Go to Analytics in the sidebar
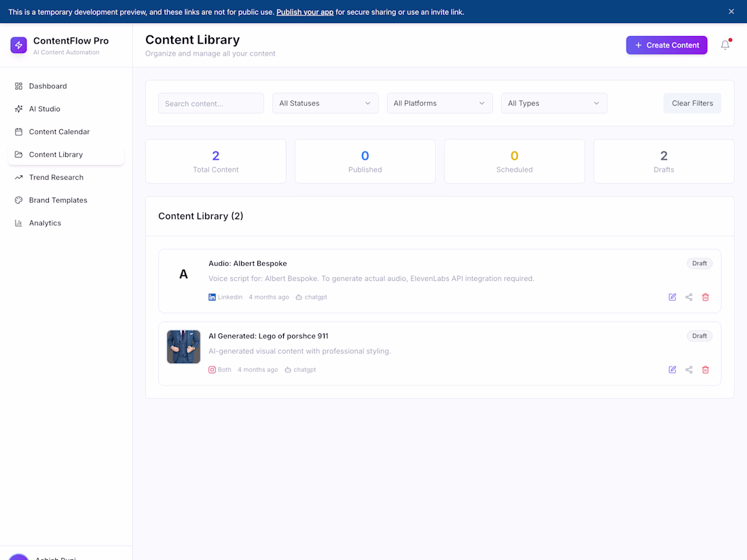This screenshot has height=560, width=747. (67, 223)
